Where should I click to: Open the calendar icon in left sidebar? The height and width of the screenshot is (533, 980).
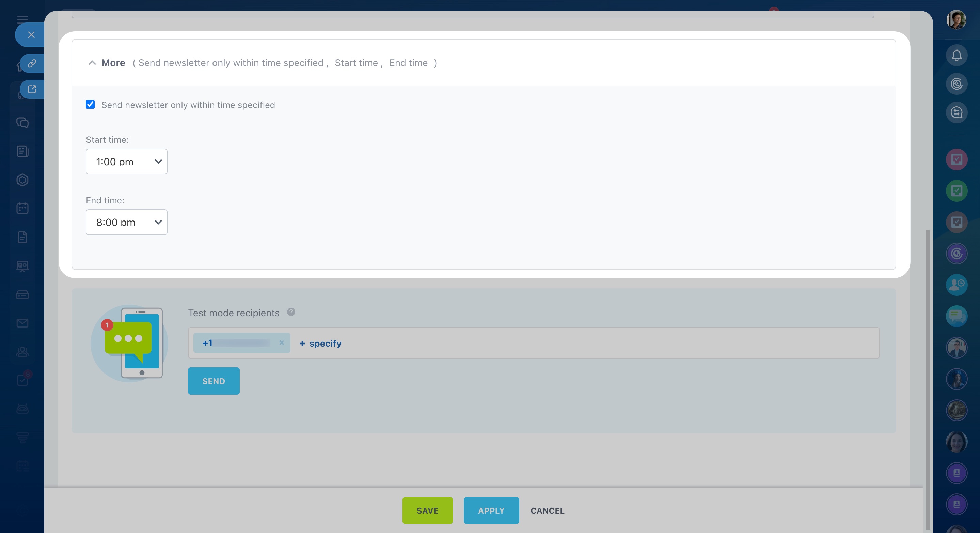[22, 208]
